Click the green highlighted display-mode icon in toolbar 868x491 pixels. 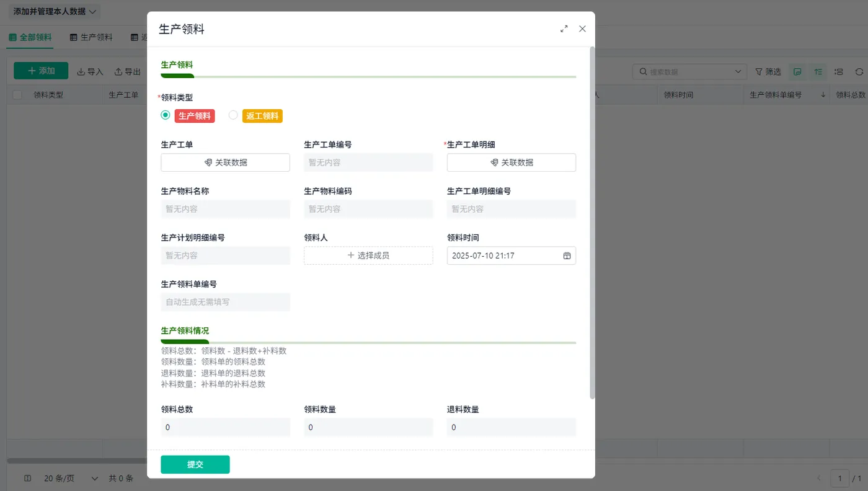point(798,72)
